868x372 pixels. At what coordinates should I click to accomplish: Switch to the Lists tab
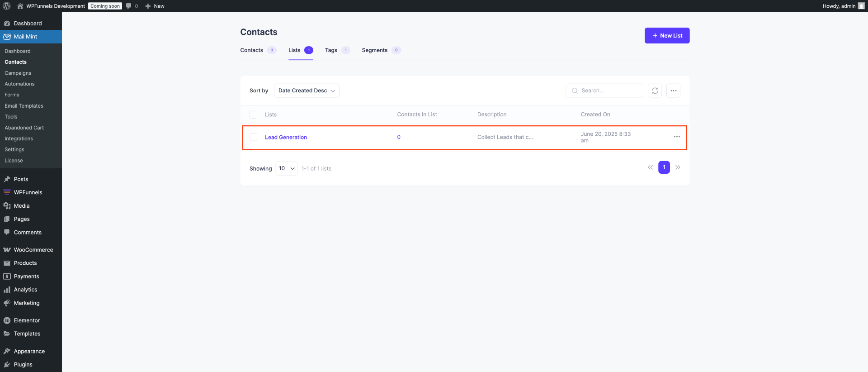(301, 50)
